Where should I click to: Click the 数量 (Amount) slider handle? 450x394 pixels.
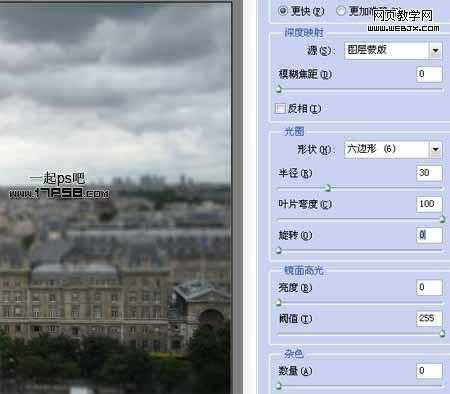click(279, 386)
